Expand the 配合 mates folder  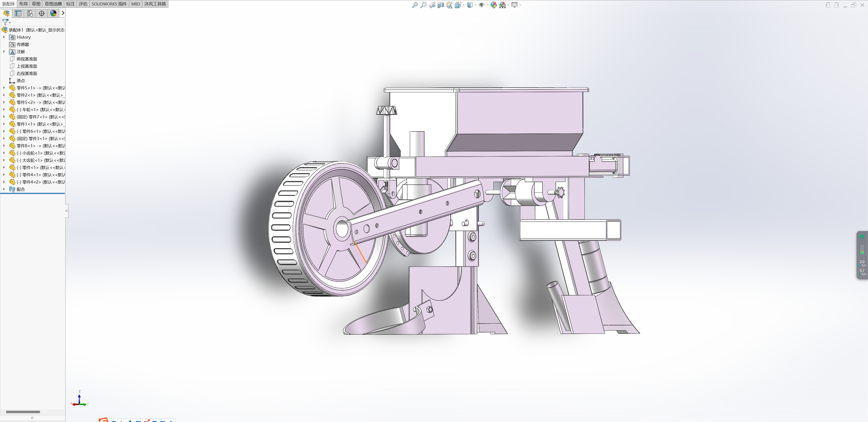click(4, 189)
